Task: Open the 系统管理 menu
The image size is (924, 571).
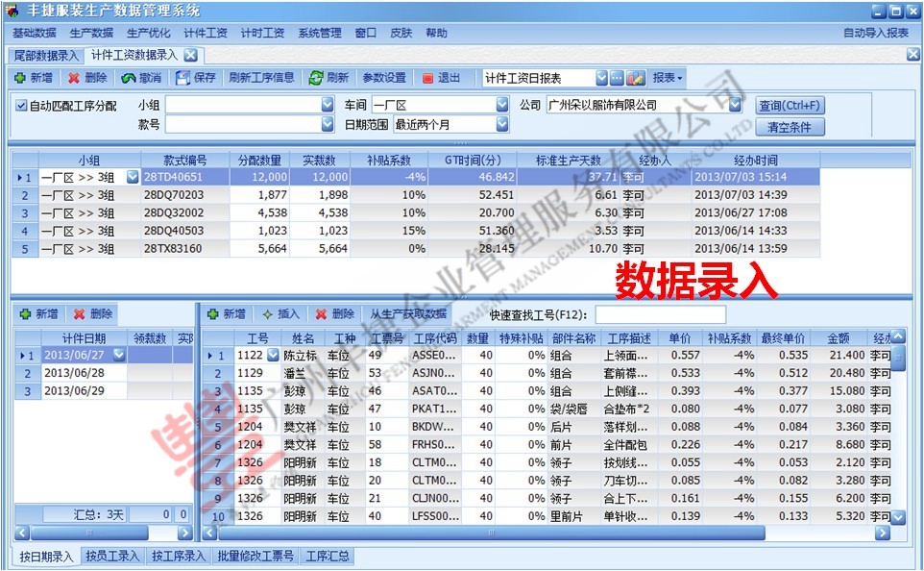Action: (320, 33)
